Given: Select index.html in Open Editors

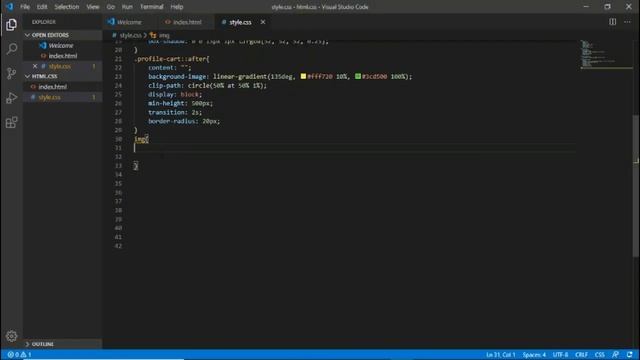Looking at the screenshot, I should pyautogui.click(x=62, y=56).
